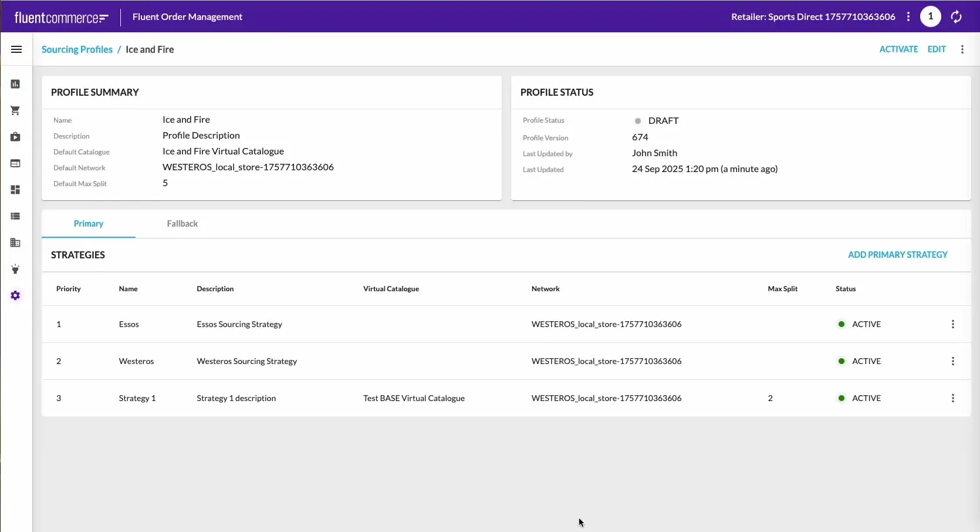Open the bar chart insights sidebar icon
Image resolution: width=980 pixels, height=532 pixels.
[x=16, y=84]
